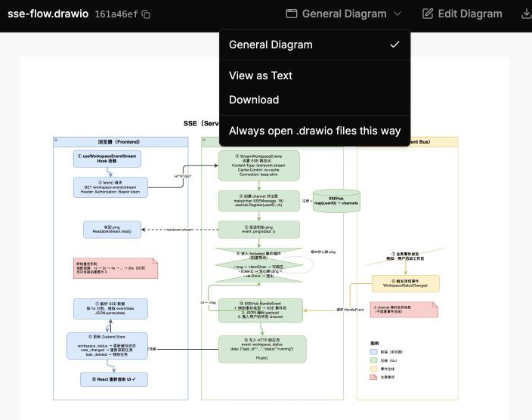The height and width of the screenshot is (420, 532).
Task: Copy the commit hash 161a46ef
Action: [x=146, y=14]
